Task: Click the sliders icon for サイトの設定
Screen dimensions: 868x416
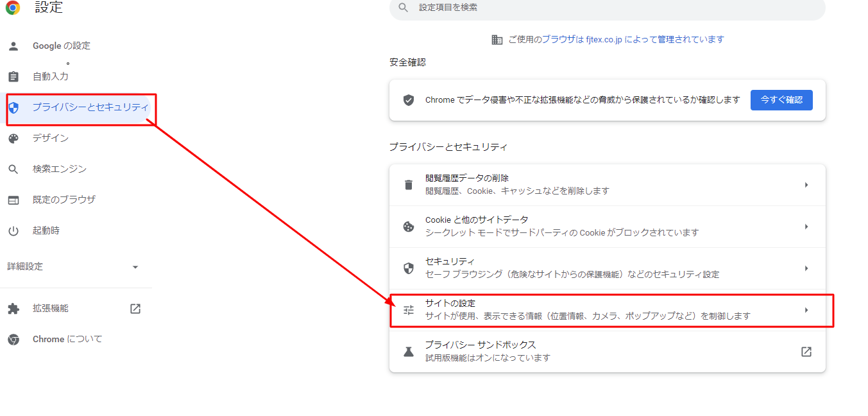Action: [x=408, y=310]
